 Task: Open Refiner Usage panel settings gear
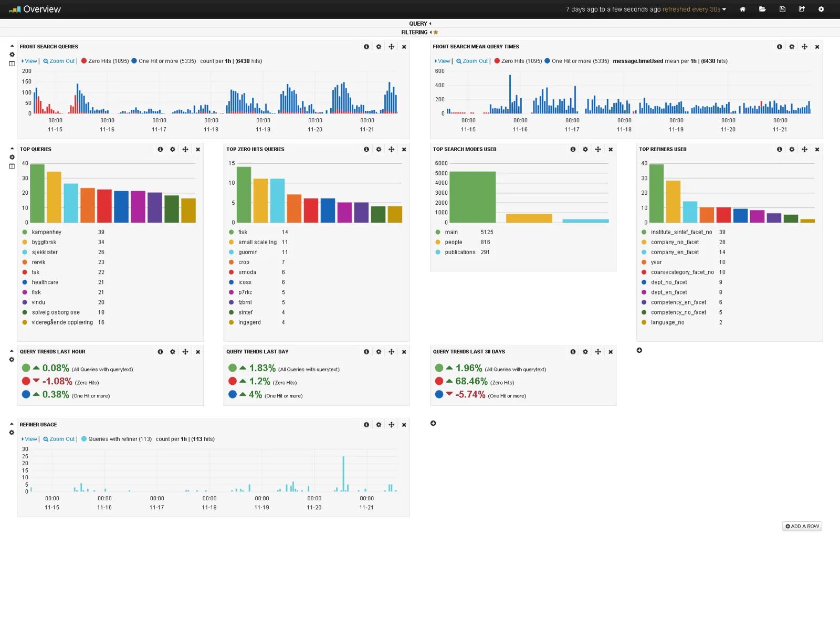[379, 425]
